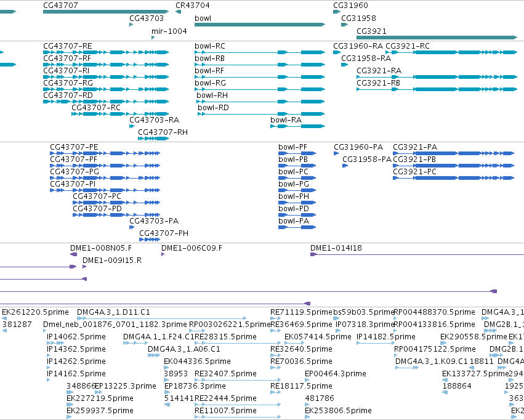
Task: Click the CG43707-RH transcript label
Action: coord(163,132)
